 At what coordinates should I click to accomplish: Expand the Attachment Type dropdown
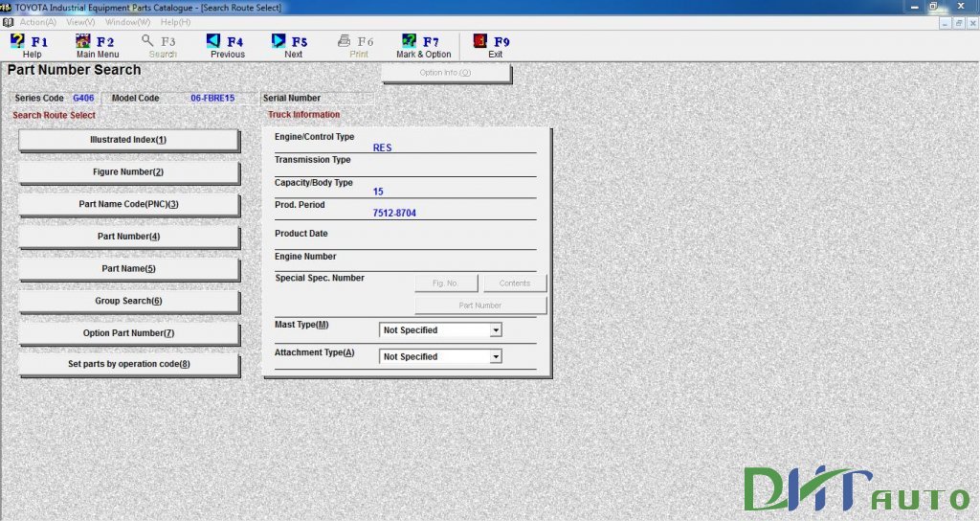[496, 356]
